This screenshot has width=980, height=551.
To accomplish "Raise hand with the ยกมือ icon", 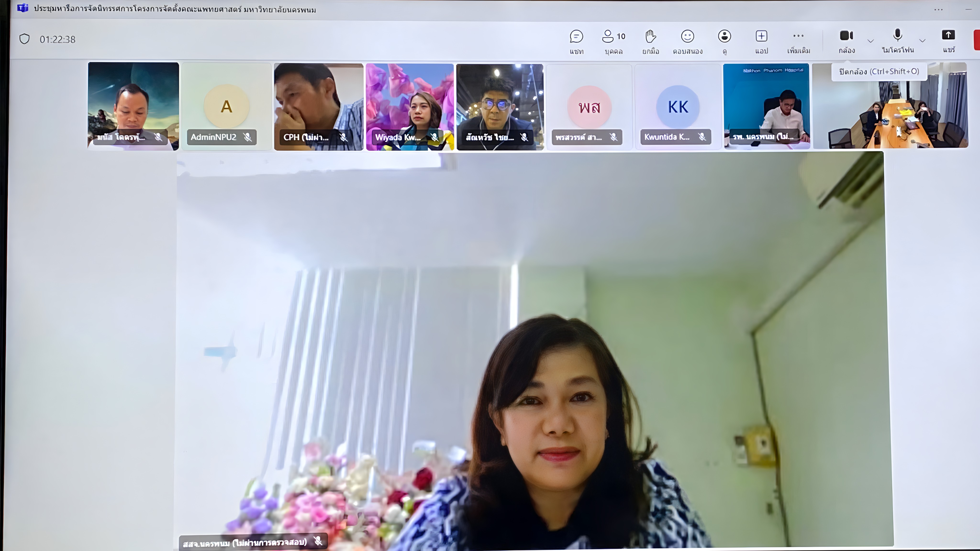I will click(x=651, y=37).
